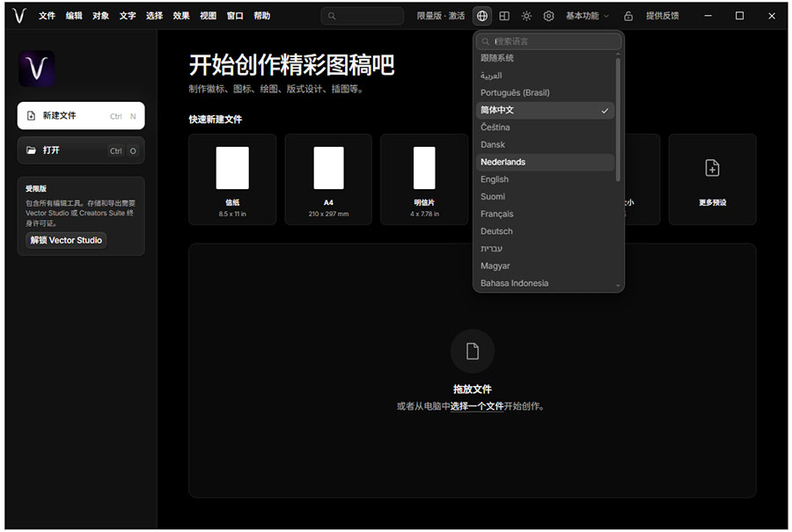The height and width of the screenshot is (532, 792).
Task: Click the 快速新建文件 label
Action: click(216, 120)
